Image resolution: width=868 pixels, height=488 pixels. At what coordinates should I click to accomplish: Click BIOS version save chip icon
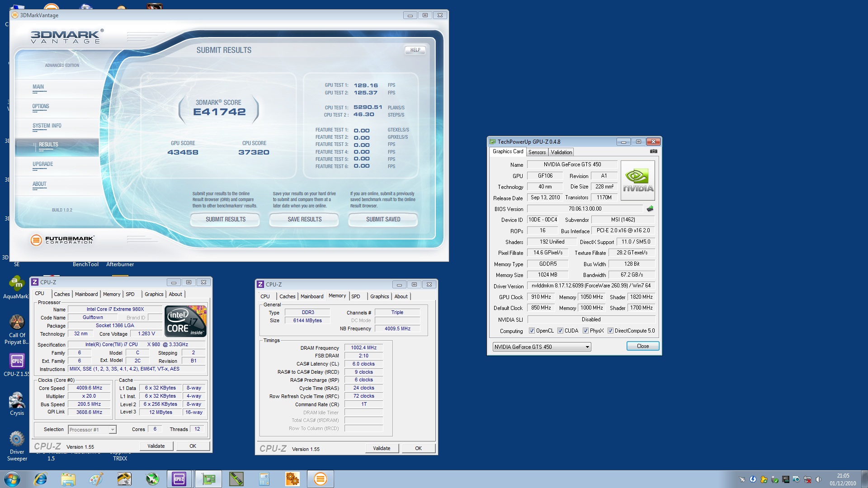(650, 209)
